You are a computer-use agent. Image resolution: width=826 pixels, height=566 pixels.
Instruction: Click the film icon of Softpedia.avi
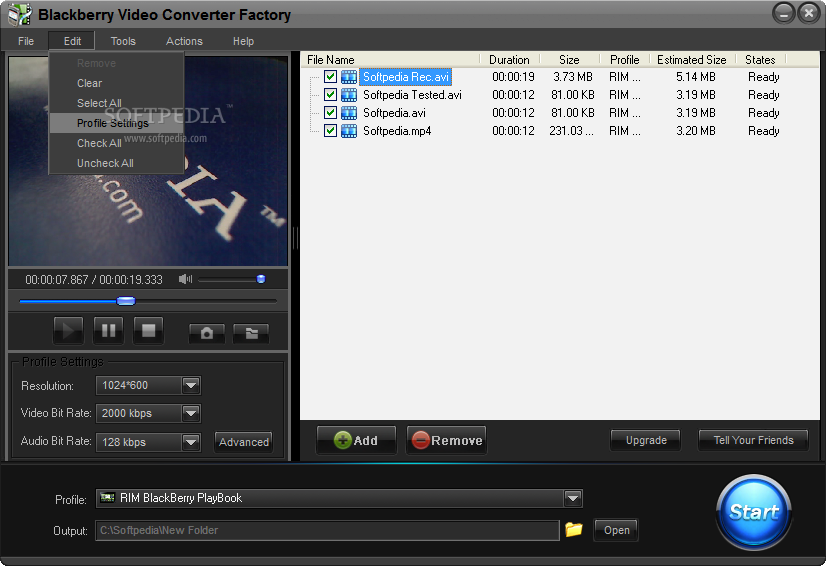coord(349,113)
